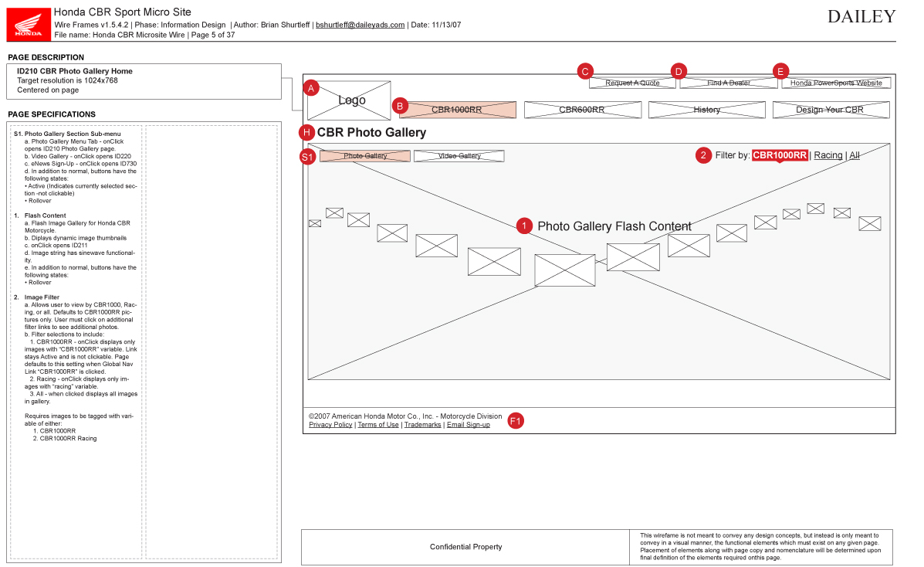Select the Photo Gallery sub-tab
Viewport: 924px width, 567px height.
click(x=365, y=156)
